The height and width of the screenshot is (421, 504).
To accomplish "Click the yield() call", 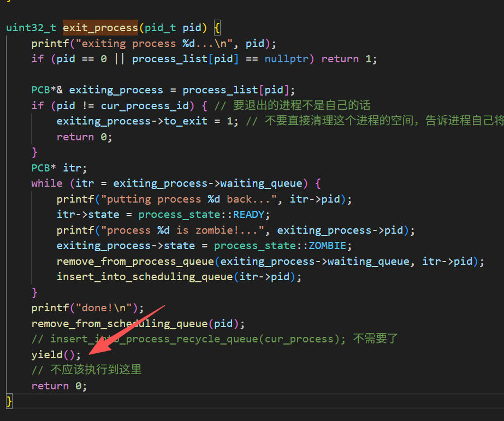I will pyautogui.click(x=56, y=355).
